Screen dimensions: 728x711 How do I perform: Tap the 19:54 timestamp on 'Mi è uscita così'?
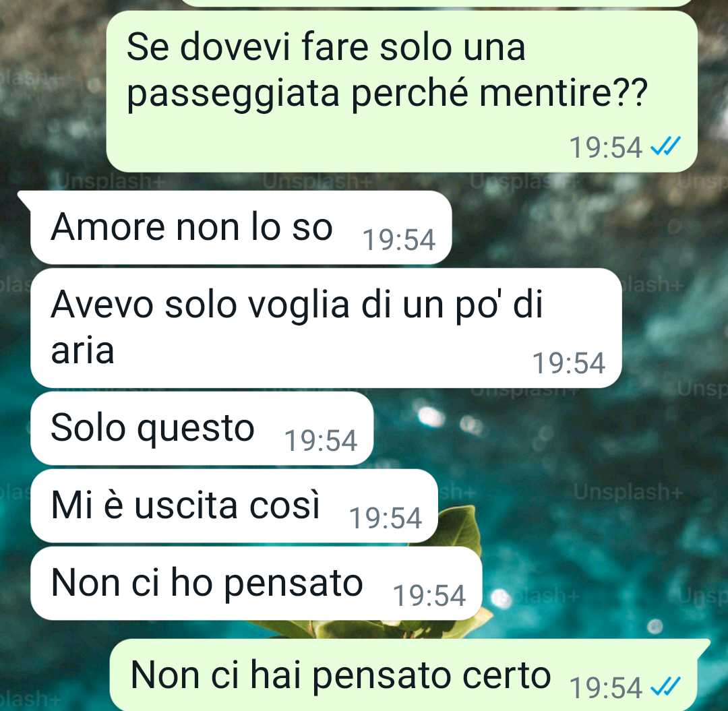(386, 518)
